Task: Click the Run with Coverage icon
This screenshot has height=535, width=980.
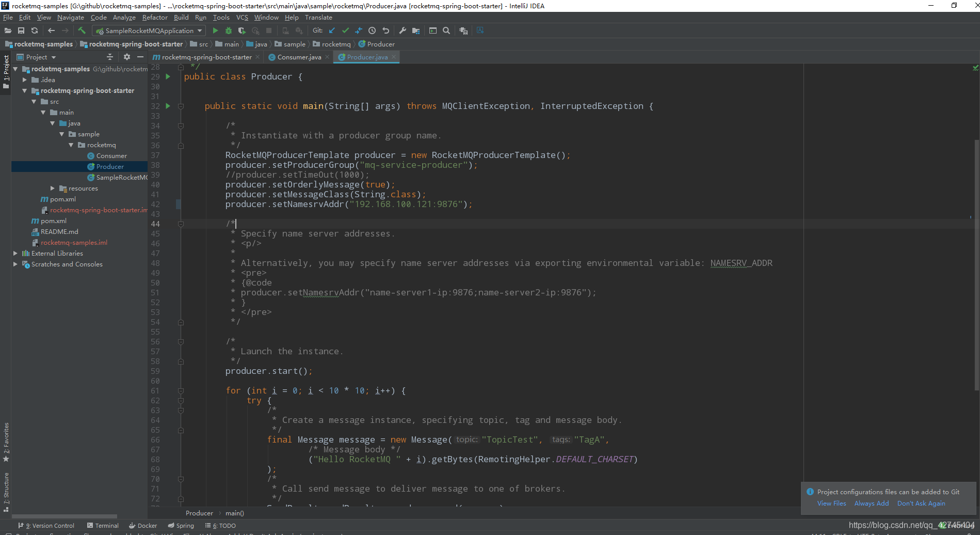Action: (x=242, y=30)
